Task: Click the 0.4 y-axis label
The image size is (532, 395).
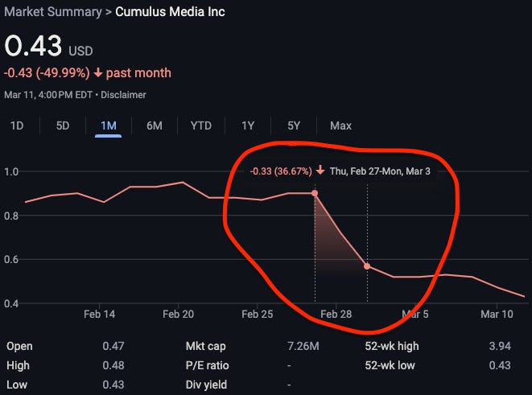Action: (11, 303)
